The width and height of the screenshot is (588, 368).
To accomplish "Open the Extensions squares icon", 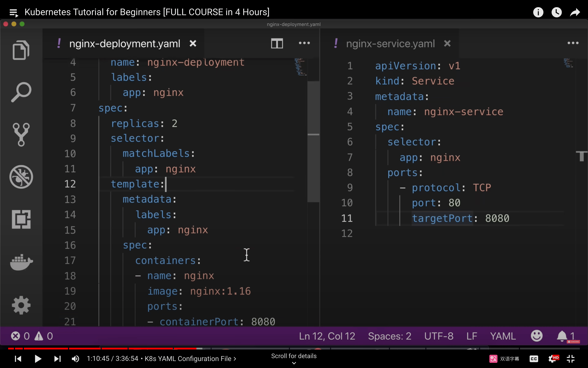I will coord(21,219).
